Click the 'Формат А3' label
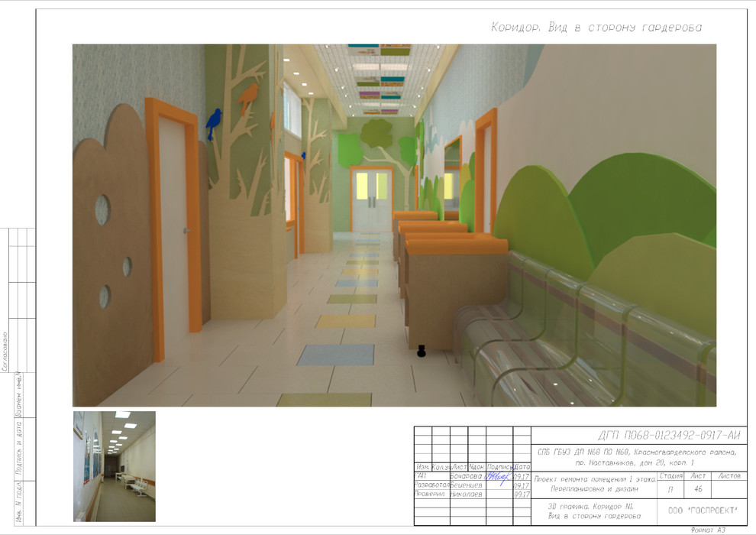This screenshot has height=535, width=756. 706,530
